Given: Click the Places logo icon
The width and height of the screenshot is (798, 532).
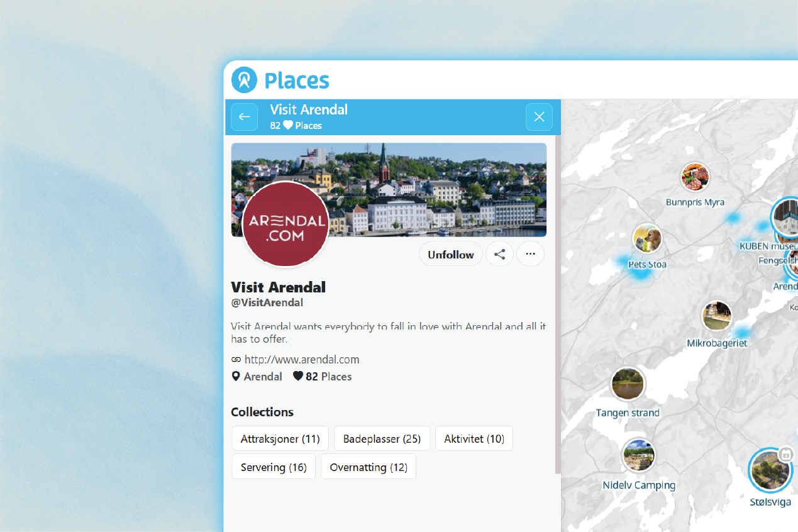Looking at the screenshot, I should pyautogui.click(x=244, y=80).
